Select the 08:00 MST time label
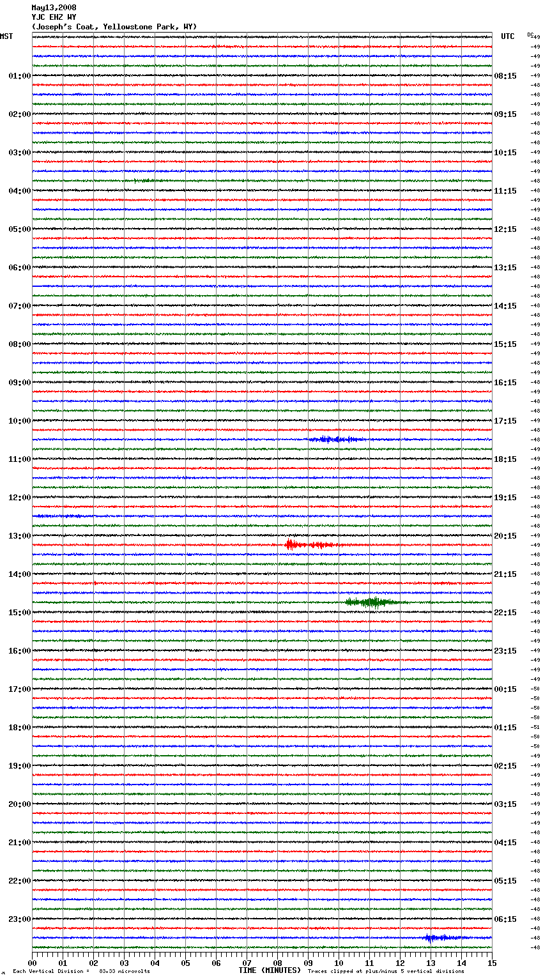This screenshot has width=543, height=980. [20, 344]
